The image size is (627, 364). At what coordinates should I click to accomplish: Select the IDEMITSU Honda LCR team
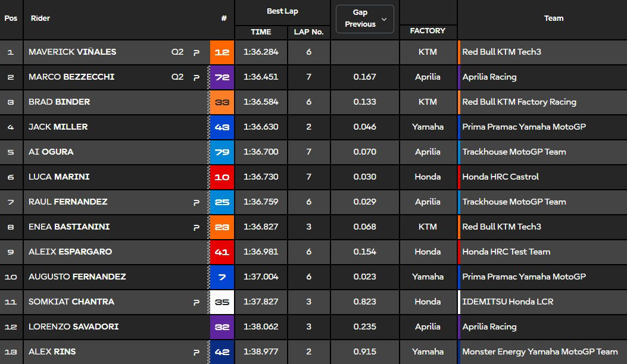508,302
